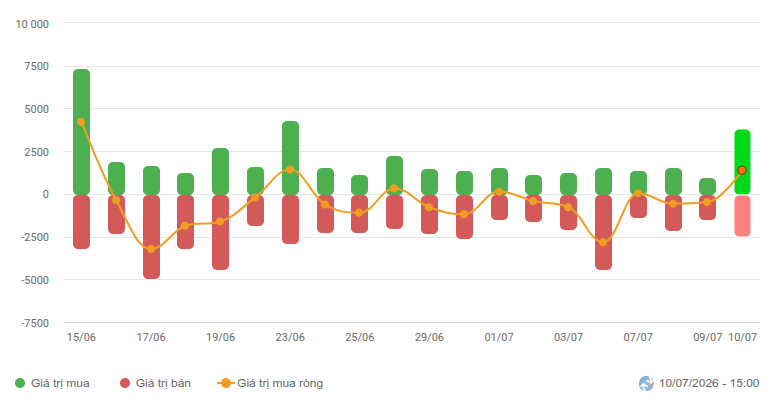Click the globe logo icon beside the timestamp

646,383
